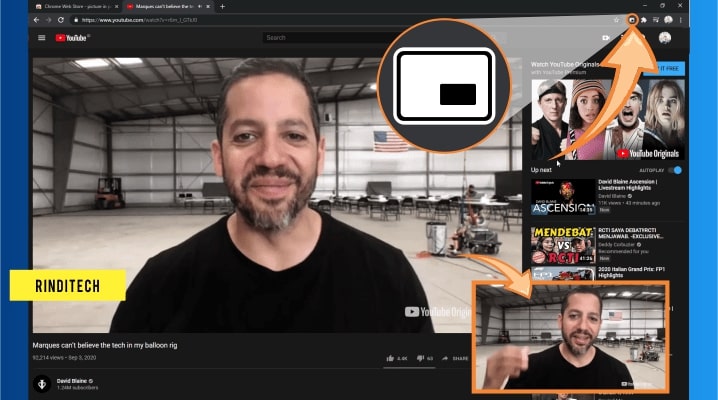The image size is (718, 400).
Task: Open the Ascension video thumbnail
Action: coord(563,197)
